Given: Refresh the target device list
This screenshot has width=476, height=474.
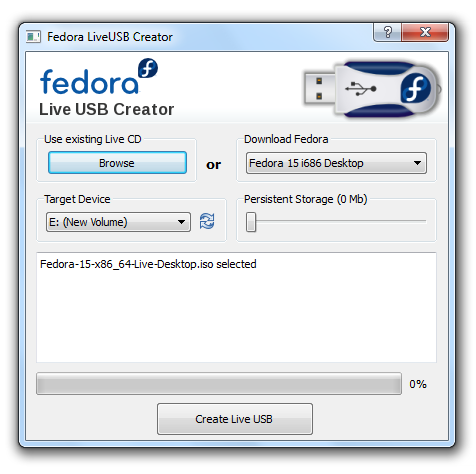Looking at the screenshot, I should [x=207, y=221].
